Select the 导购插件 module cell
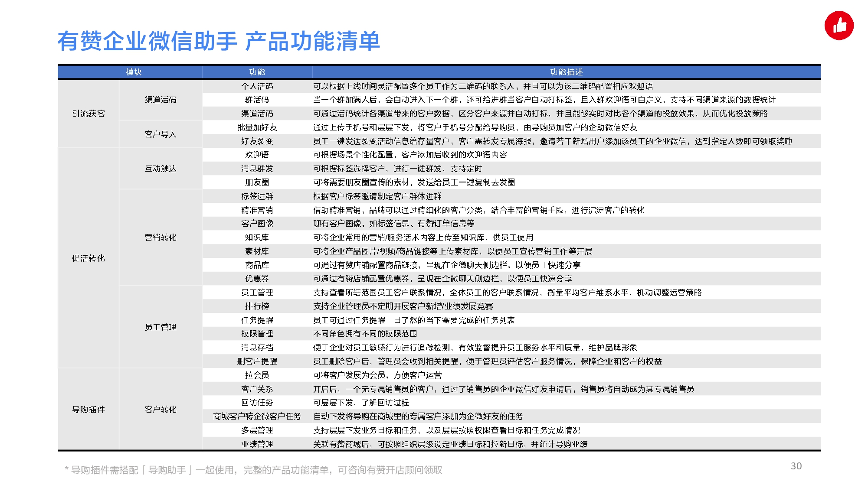This screenshot has width=868, height=488. point(88,410)
